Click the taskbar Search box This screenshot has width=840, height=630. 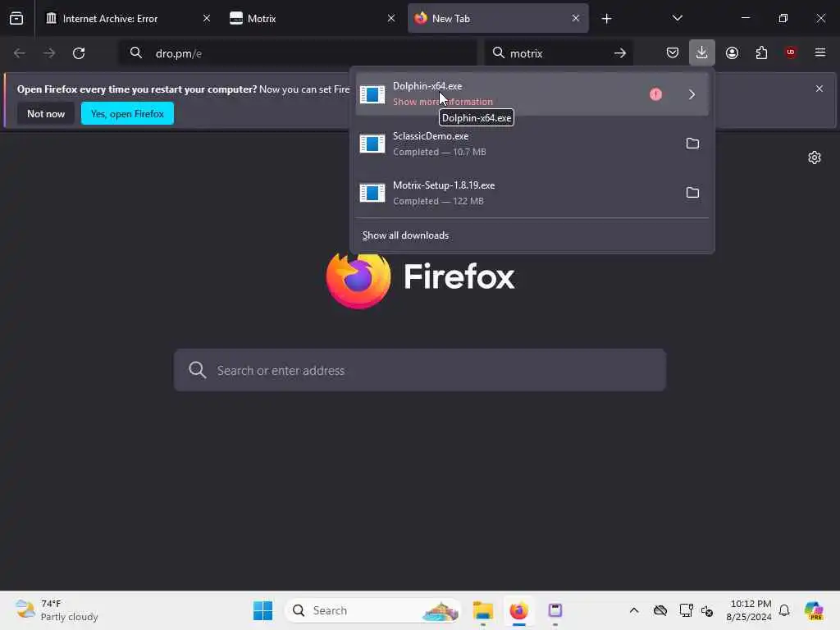point(374,610)
